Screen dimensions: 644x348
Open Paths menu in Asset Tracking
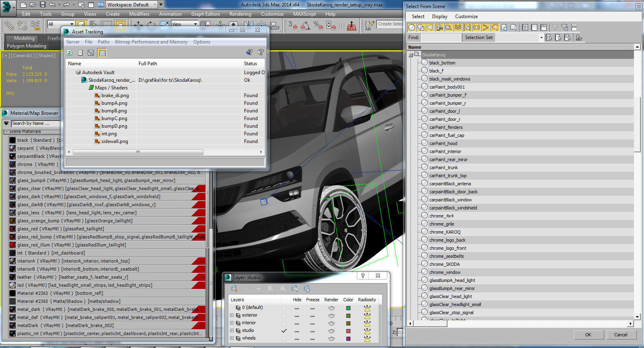[x=104, y=42]
